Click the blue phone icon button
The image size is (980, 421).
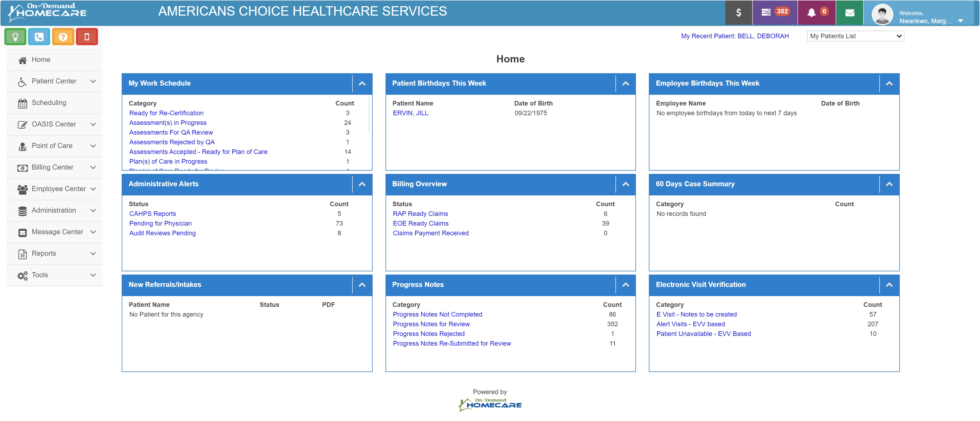[39, 37]
